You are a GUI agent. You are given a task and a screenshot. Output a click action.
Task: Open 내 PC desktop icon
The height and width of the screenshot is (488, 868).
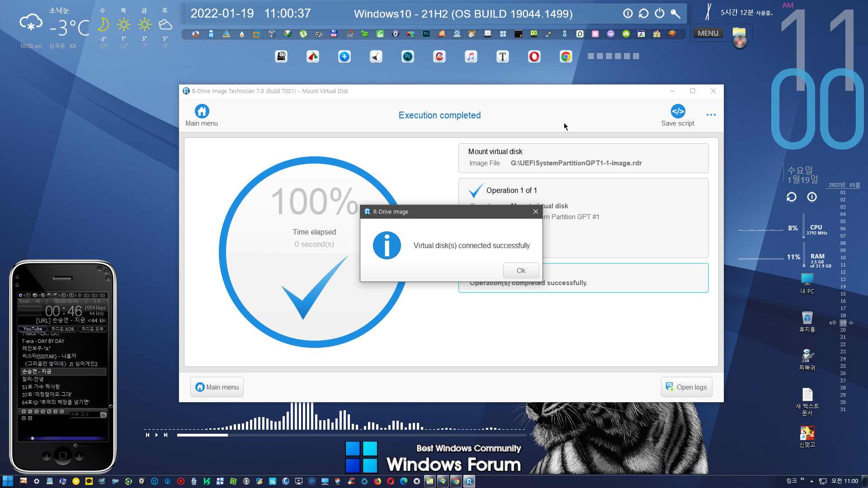(x=807, y=283)
